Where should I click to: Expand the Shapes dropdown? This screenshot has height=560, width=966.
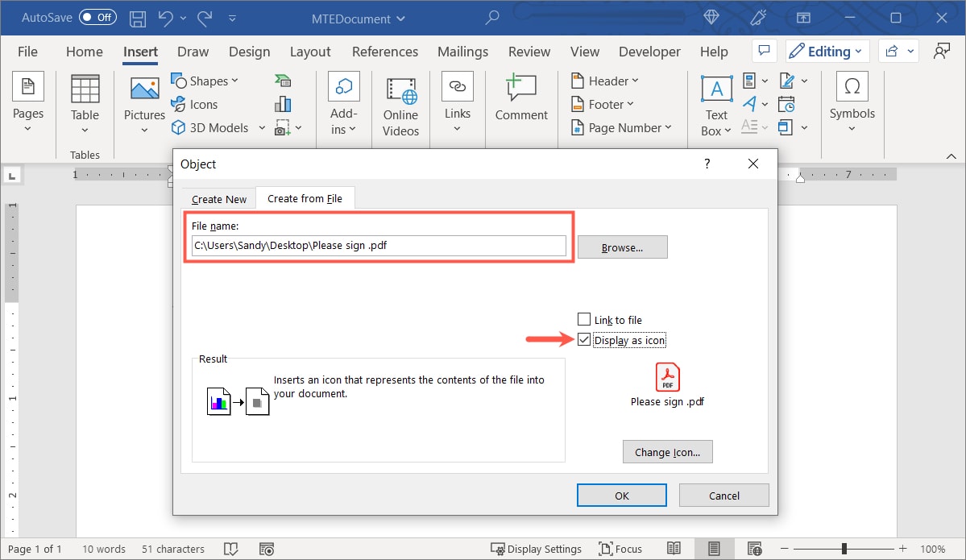point(206,81)
